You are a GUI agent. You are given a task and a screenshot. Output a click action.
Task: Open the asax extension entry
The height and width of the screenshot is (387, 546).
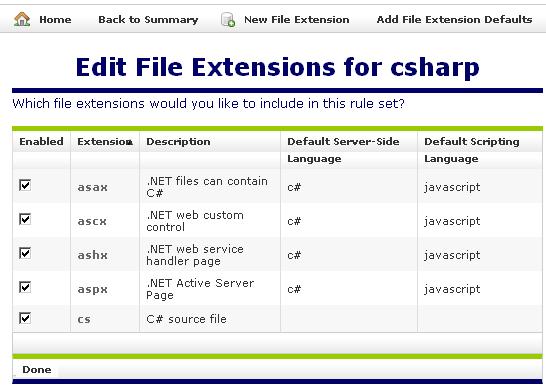[x=92, y=187]
